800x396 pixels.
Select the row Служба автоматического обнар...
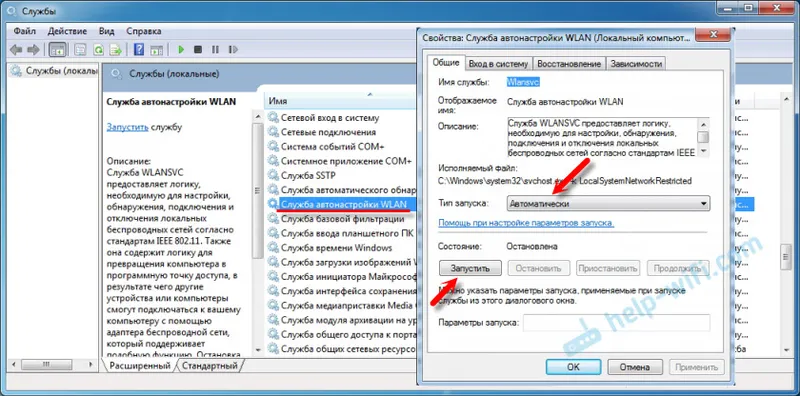click(341, 190)
